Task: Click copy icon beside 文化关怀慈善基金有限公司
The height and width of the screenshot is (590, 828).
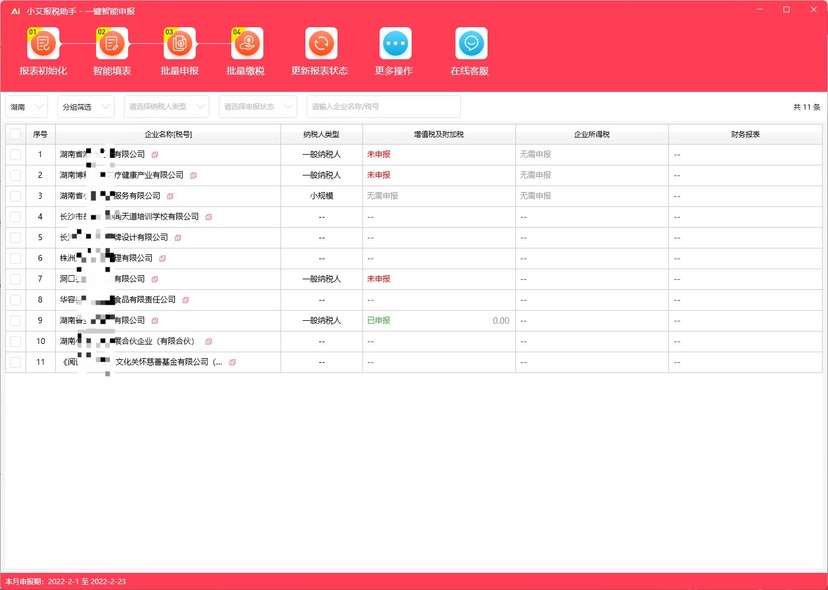Action: (x=232, y=362)
